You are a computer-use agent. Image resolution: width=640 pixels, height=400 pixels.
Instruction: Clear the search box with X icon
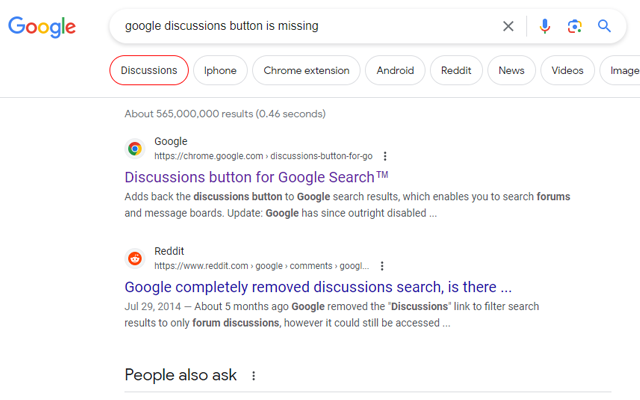click(508, 26)
